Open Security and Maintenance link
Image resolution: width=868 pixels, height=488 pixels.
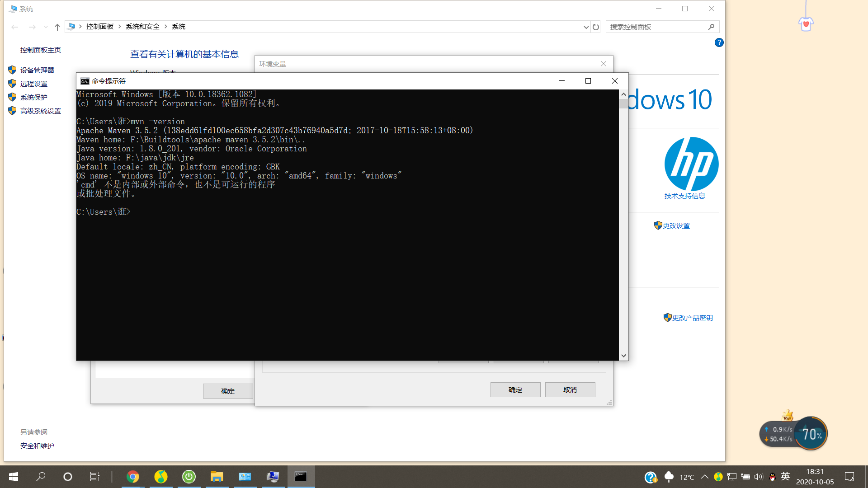coord(37,446)
